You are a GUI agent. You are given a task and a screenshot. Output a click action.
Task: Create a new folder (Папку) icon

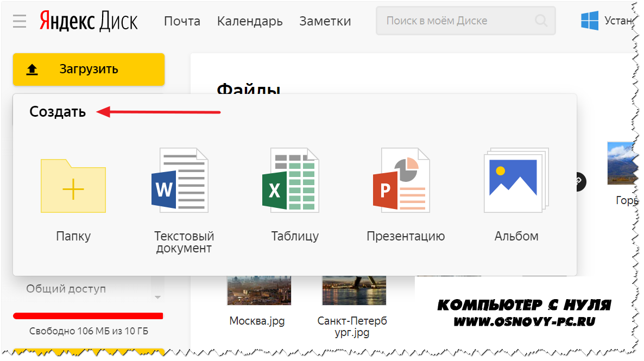73,186
